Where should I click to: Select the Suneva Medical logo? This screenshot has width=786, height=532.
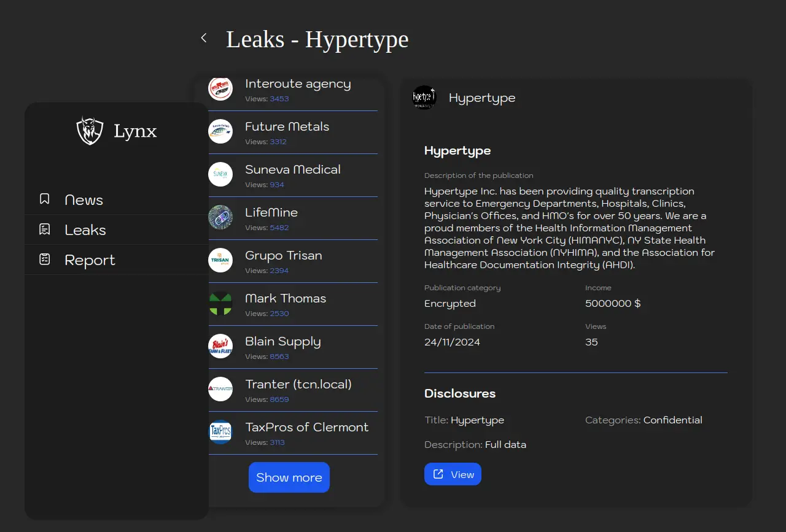point(220,174)
